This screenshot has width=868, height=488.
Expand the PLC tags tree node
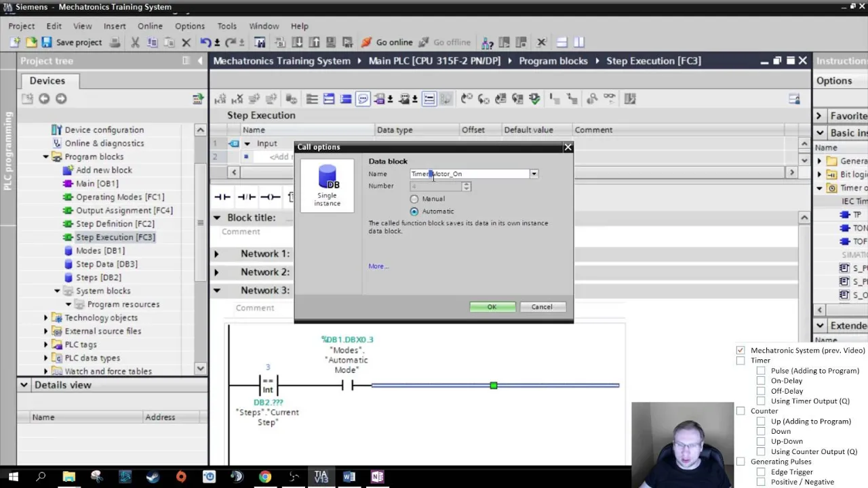point(46,344)
